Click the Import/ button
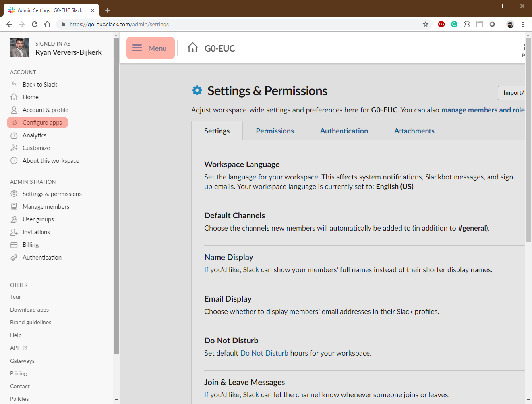 point(512,93)
